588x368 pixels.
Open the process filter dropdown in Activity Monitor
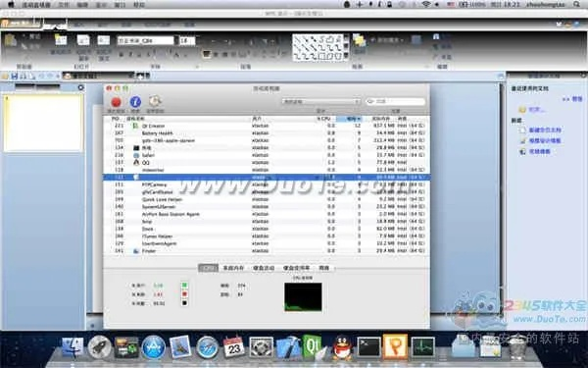[x=321, y=101]
